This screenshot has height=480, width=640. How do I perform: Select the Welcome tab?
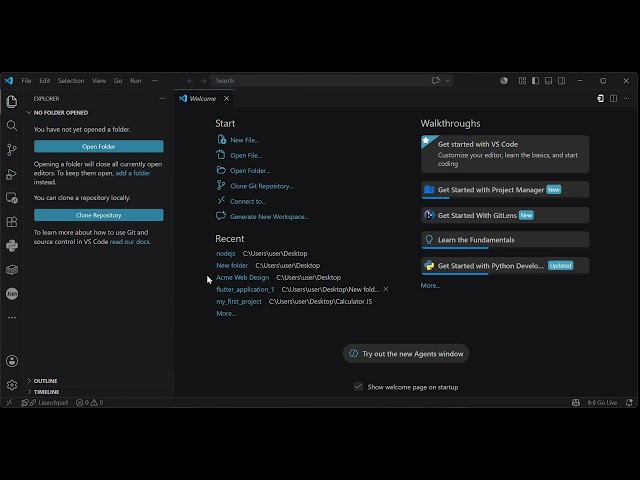tap(203, 99)
